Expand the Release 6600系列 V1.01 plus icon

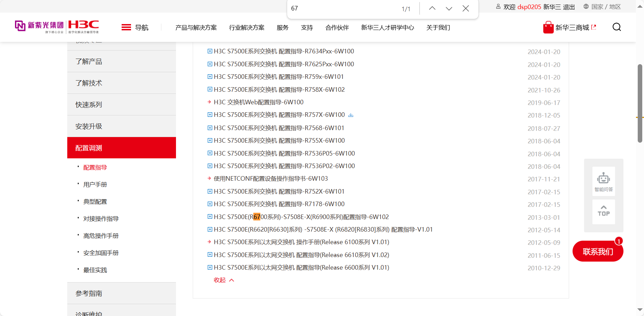click(x=210, y=268)
